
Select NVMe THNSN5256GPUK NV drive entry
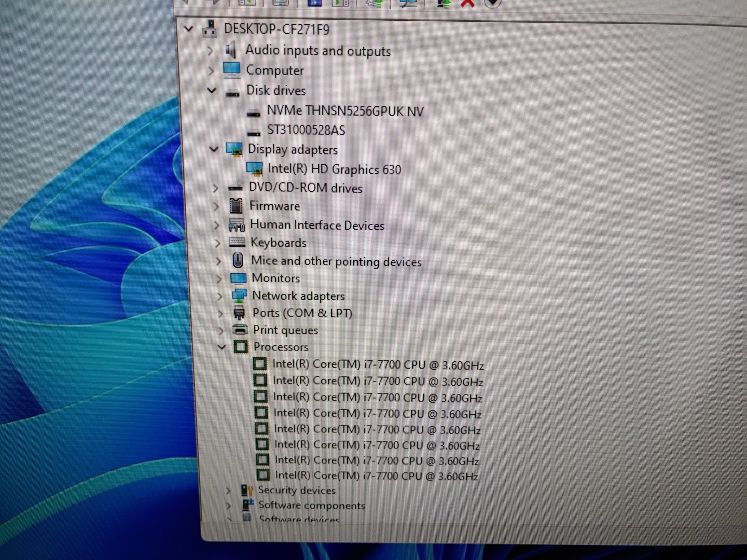coord(345,111)
